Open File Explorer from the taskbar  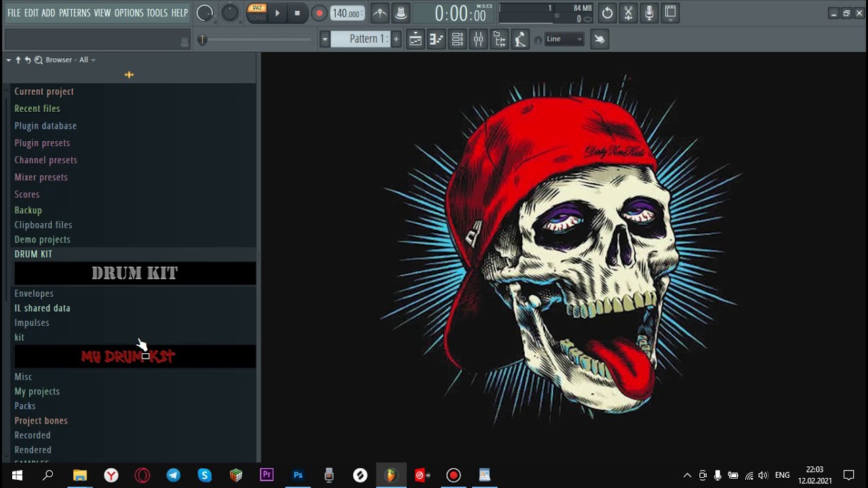pyautogui.click(x=80, y=475)
